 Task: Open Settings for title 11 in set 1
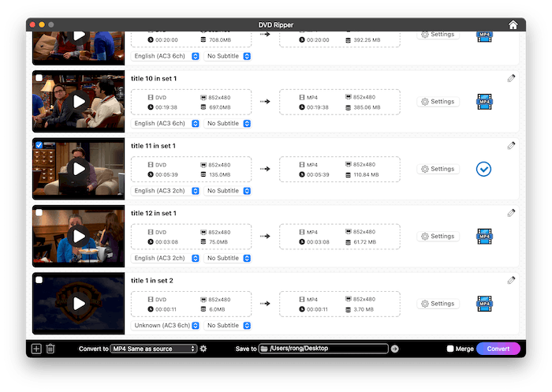click(438, 169)
